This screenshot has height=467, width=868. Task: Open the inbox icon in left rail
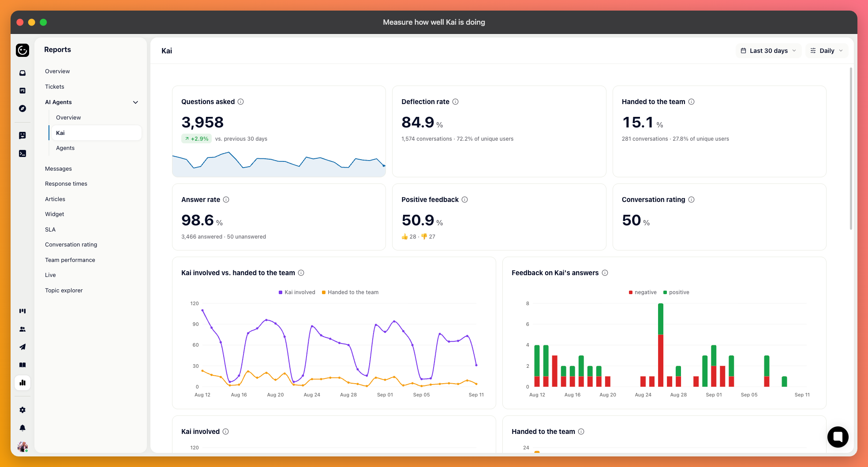22,73
